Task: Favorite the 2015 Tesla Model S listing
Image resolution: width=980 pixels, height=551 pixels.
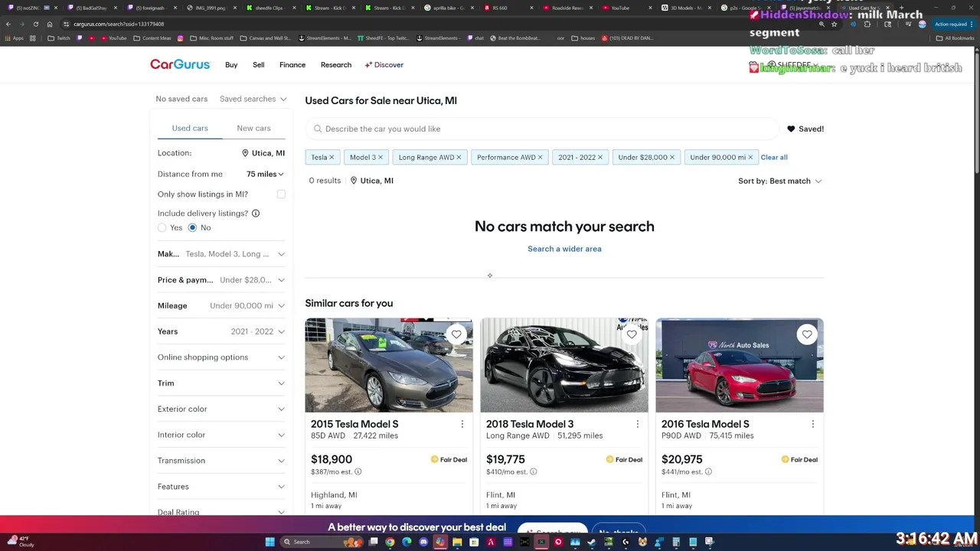Action: click(456, 334)
